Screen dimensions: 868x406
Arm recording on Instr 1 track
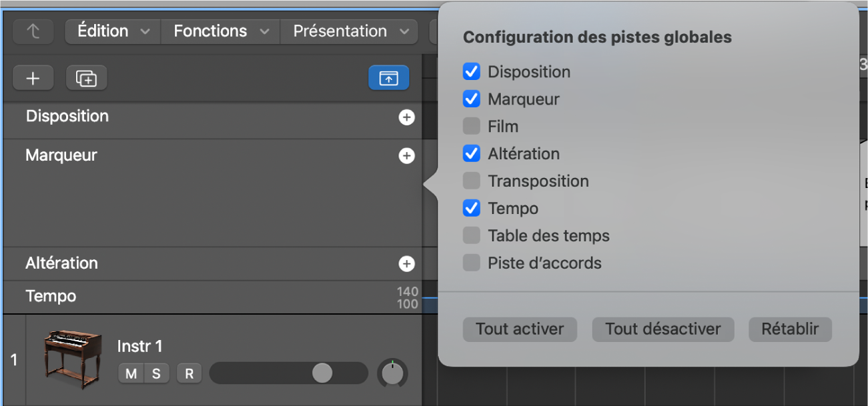tap(189, 373)
